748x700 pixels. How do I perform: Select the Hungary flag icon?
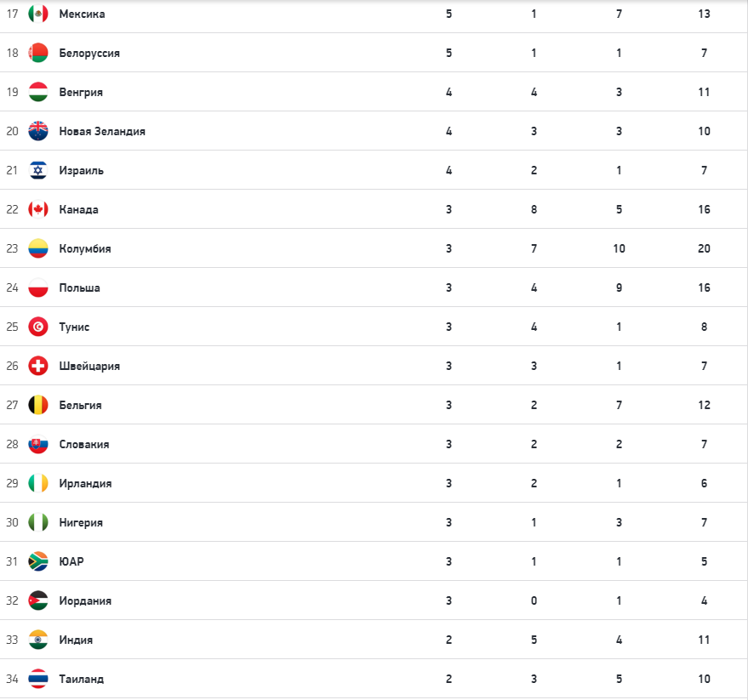38,92
